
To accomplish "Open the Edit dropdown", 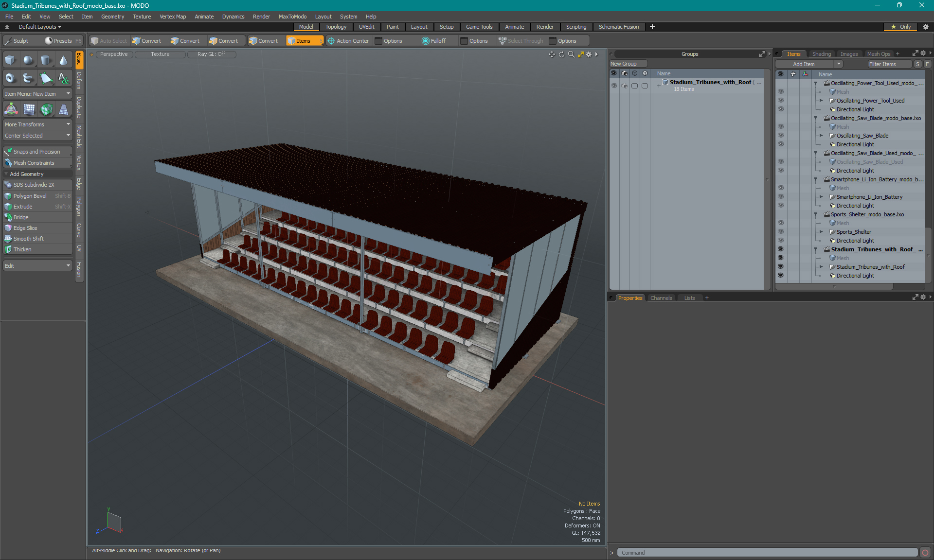I will coord(37,266).
